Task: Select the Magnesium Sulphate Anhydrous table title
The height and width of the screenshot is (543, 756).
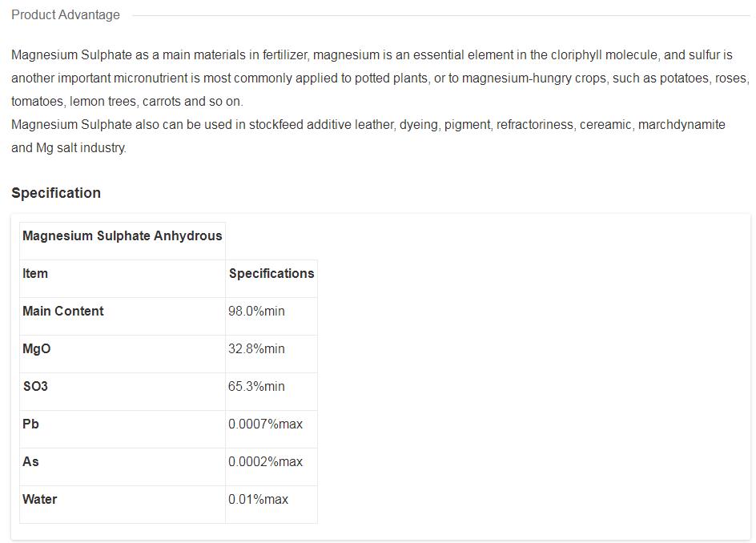Action: pyautogui.click(x=123, y=236)
